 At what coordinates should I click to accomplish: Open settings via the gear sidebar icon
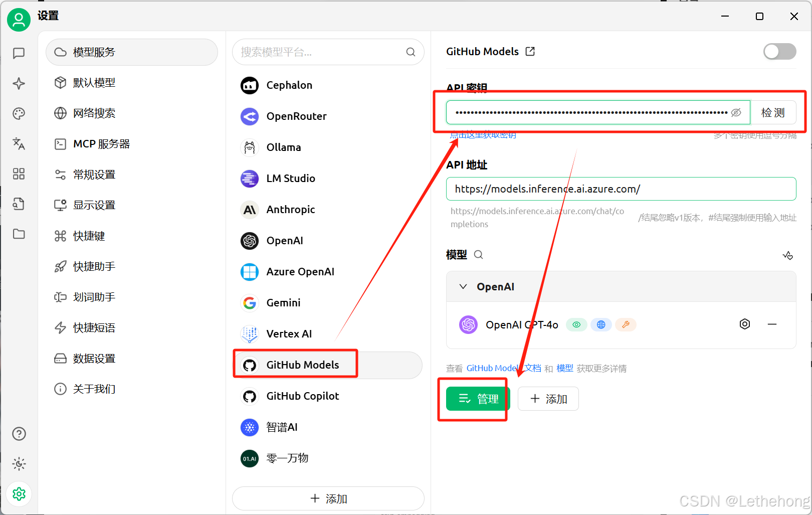pyautogui.click(x=19, y=494)
